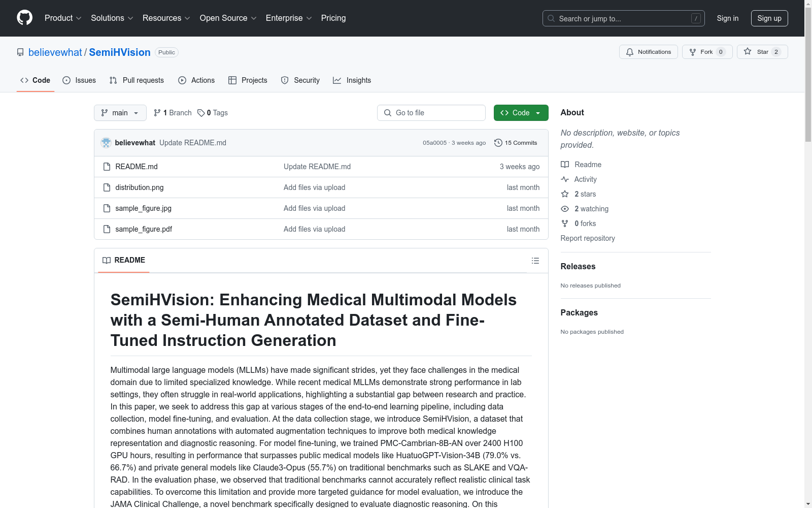The image size is (812, 508).
Task: Click the GitHub logo icon
Action: 24,18
